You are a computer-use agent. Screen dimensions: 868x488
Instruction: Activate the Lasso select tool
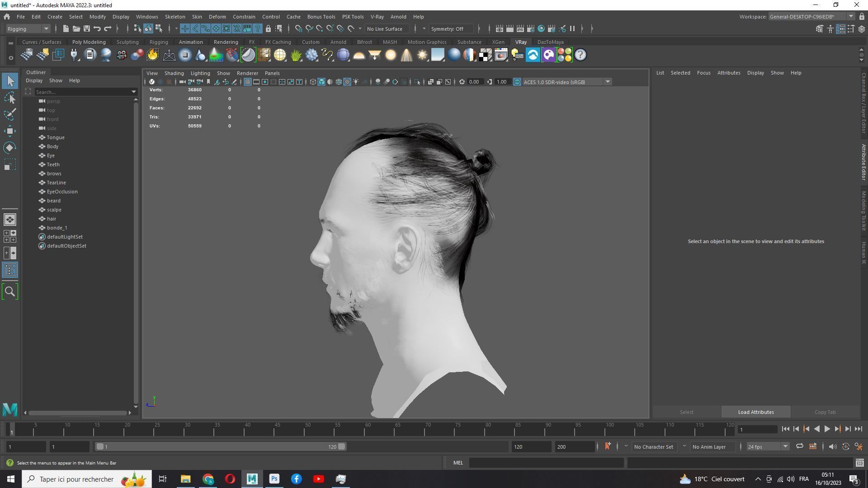tap(10, 98)
